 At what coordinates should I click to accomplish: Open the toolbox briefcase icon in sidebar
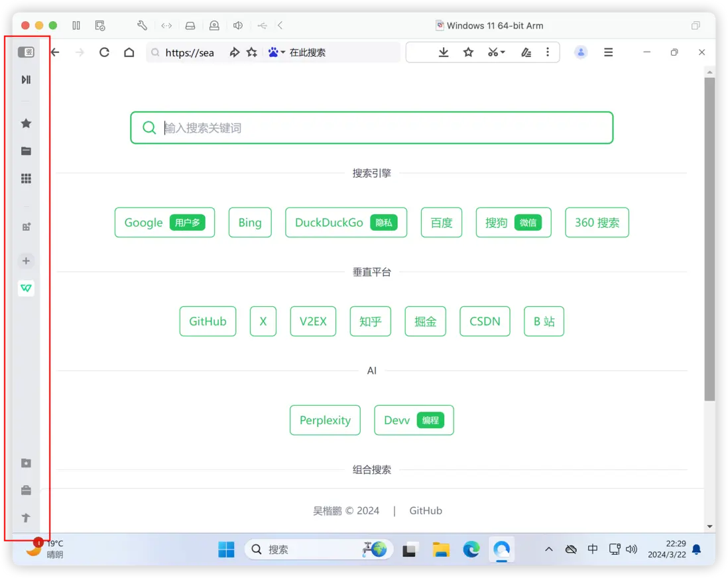click(x=26, y=491)
